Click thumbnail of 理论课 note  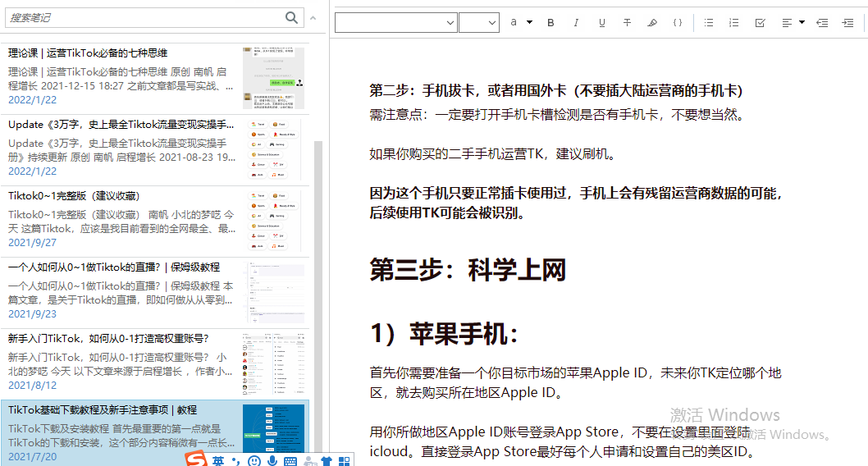(273, 78)
